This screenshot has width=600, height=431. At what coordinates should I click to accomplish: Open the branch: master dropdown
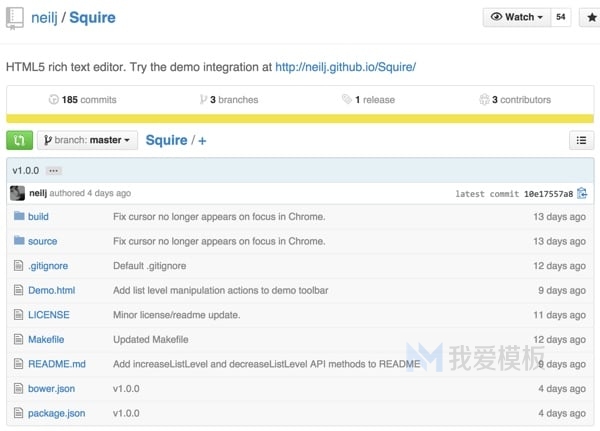click(87, 140)
